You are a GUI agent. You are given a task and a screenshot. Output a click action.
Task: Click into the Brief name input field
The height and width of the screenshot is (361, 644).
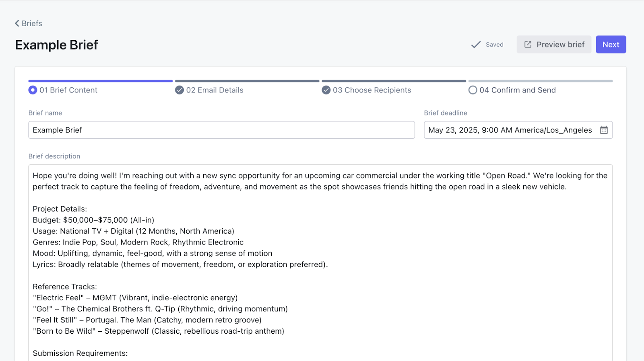(x=221, y=130)
